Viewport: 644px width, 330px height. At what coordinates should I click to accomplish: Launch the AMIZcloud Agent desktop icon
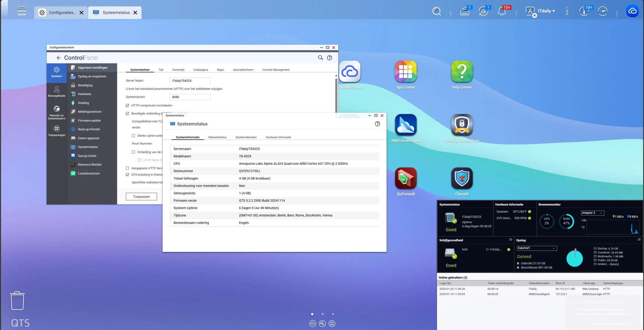point(406,125)
